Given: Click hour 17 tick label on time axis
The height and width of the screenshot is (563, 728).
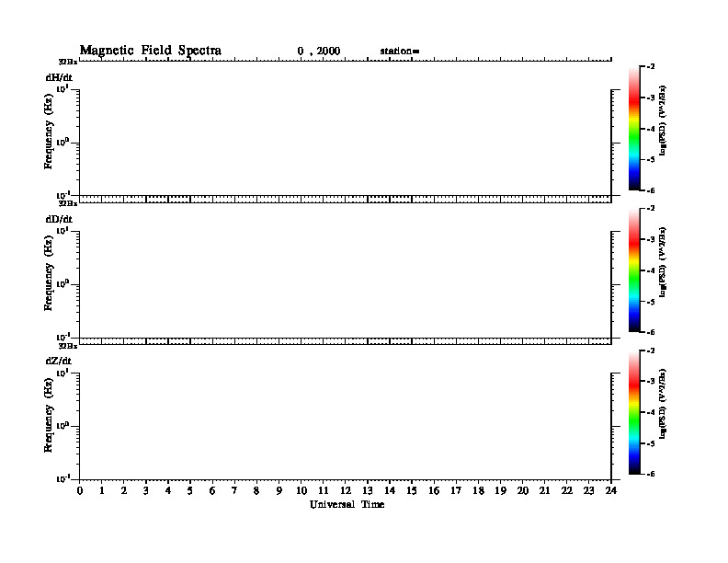Looking at the screenshot, I should [x=456, y=491].
